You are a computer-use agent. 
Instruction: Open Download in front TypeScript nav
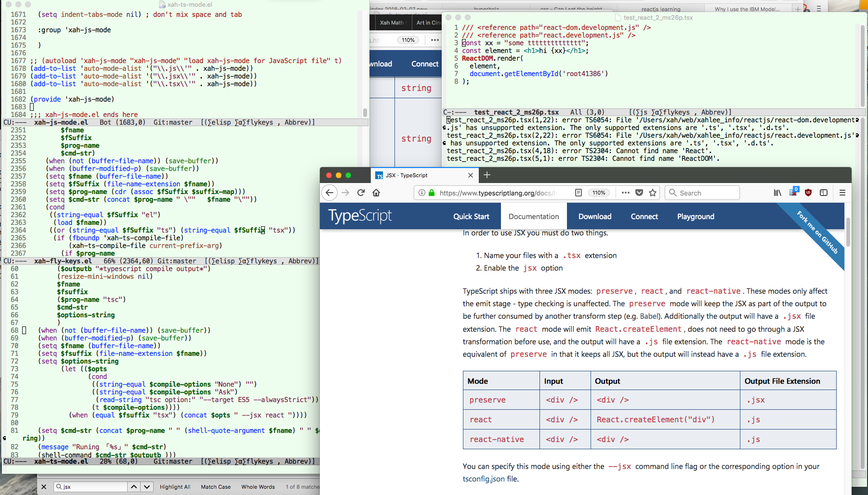click(595, 217)
